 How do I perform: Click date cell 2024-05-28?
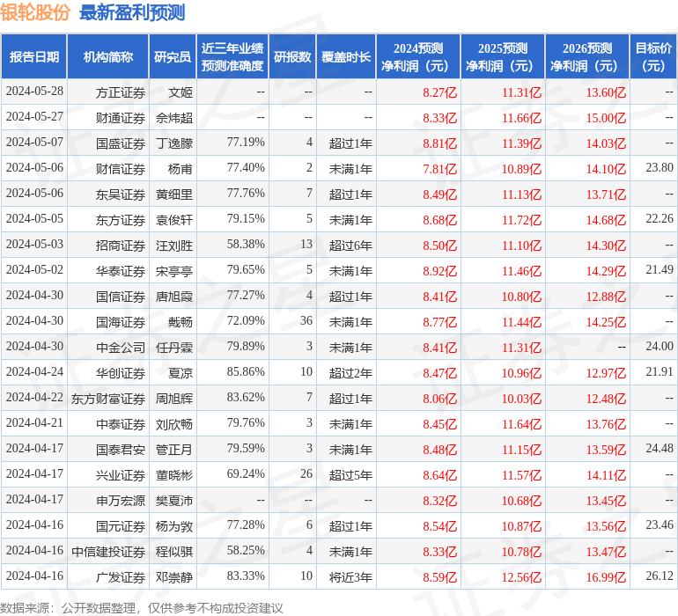click(34, 92)
